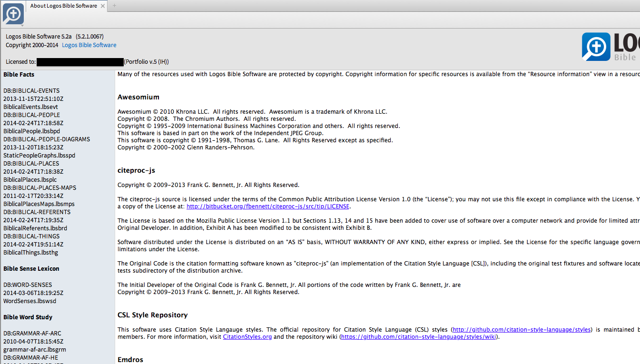
Task: Click the Bible Facts heading
Action: tap(19, 75)
